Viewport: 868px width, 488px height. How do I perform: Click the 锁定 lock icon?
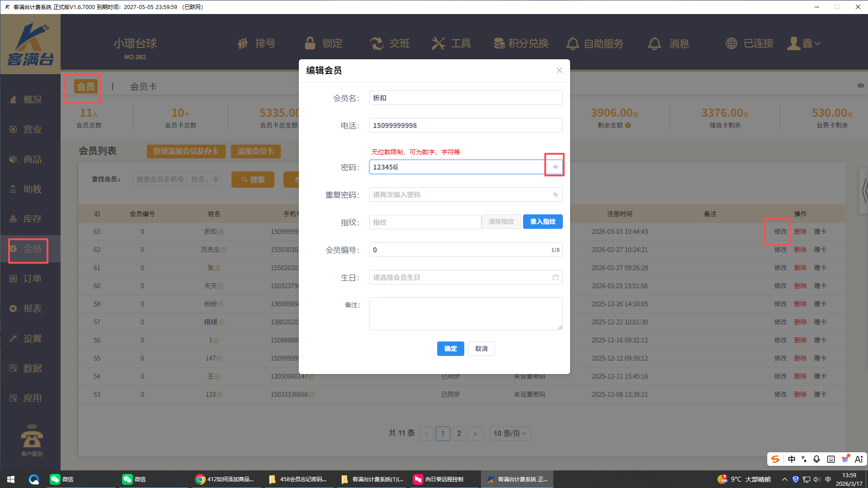coord(310,43)
